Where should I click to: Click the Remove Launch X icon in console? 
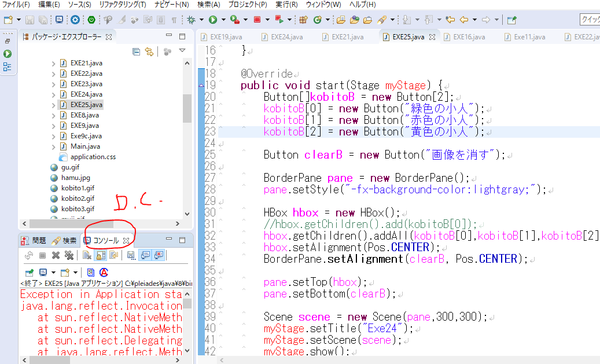pos(56,255)
